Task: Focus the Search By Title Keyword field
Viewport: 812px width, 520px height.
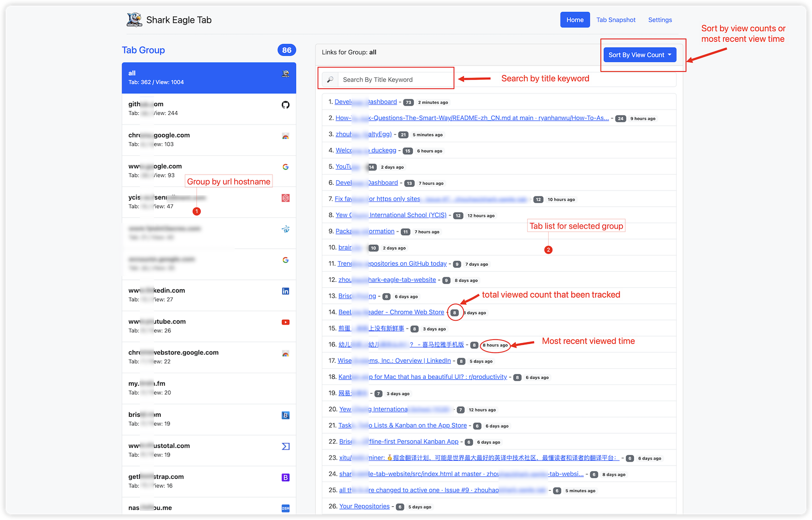Action: tap(396, 80)
